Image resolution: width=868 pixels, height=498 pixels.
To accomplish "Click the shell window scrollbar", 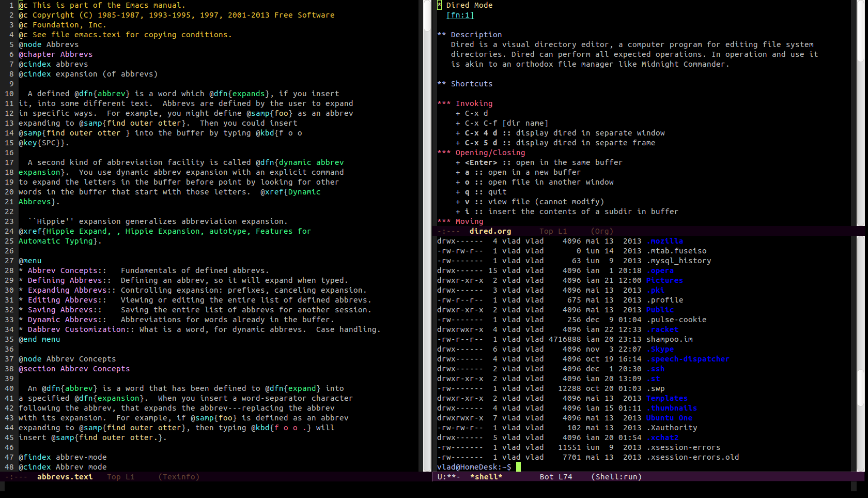I will 860,354.
